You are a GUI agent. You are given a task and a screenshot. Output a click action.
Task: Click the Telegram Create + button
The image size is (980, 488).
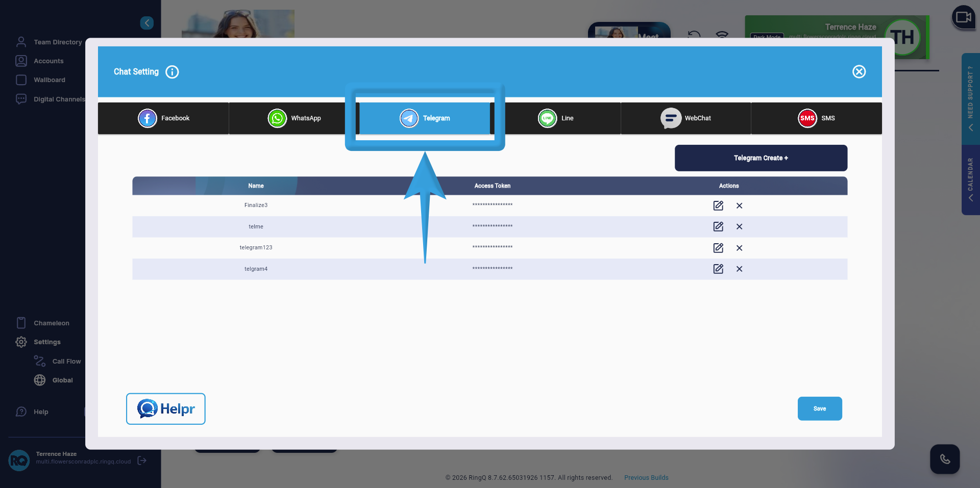(761, 158)
